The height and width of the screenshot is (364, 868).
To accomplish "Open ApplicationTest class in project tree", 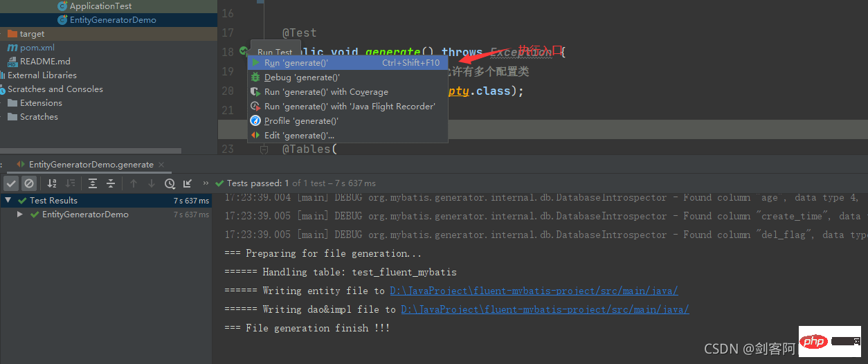I will coord(101,6).
